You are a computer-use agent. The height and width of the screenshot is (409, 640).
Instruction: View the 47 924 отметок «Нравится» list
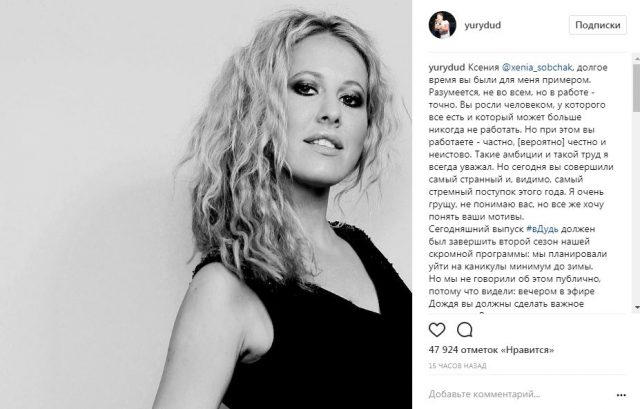coord(491,350)
